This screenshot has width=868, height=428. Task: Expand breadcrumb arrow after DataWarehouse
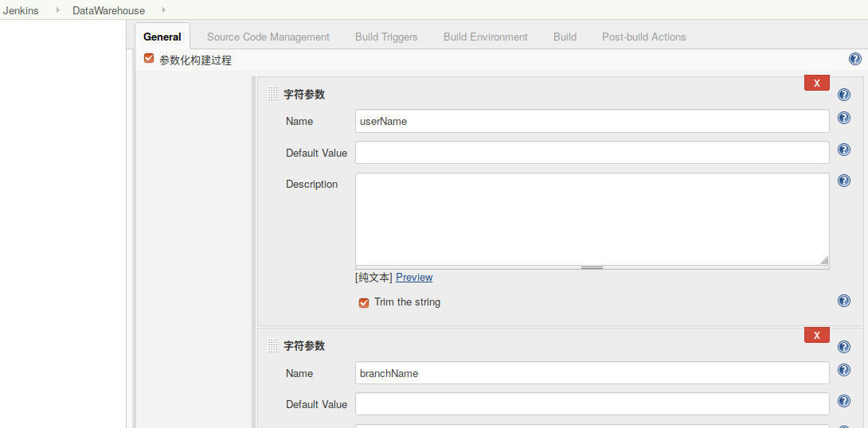(164, 10)
